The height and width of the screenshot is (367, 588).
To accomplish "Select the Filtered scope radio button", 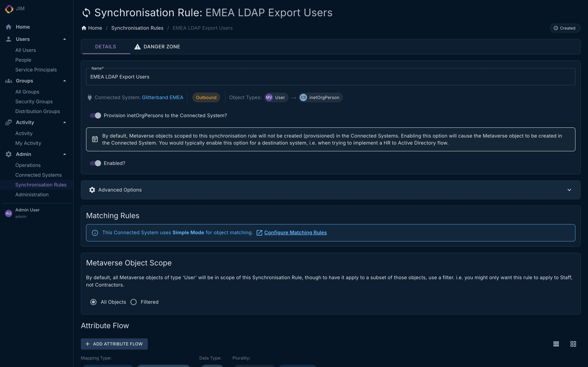I will click(x=133, y=302).
